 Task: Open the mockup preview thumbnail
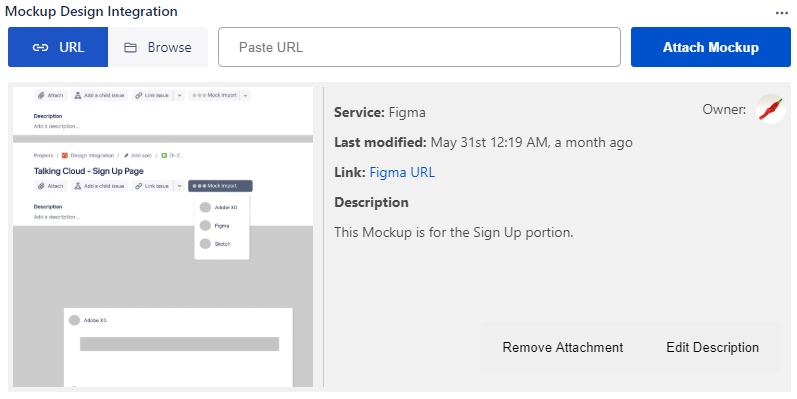pyautogui.click(x=163, y=237)
